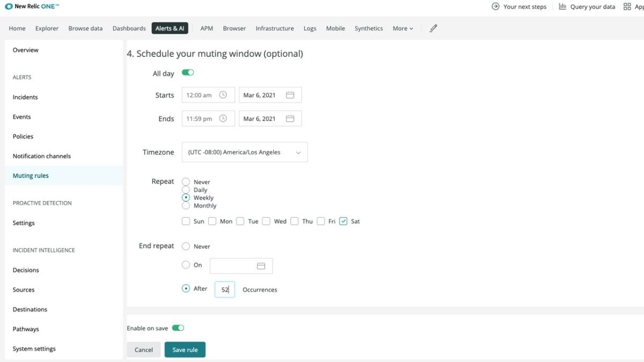Expand the More navigation menu
Viewport: 644px width, 362px height.
[x=402, y=28]
